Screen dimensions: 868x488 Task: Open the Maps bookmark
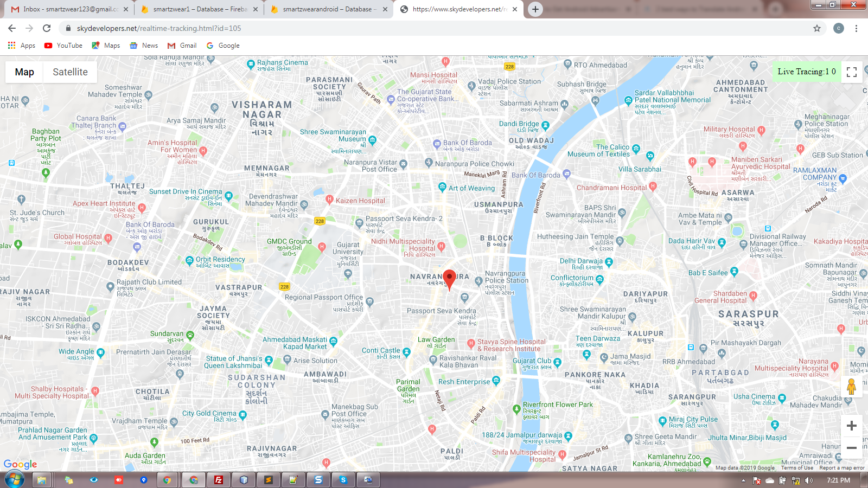point(106,46)
